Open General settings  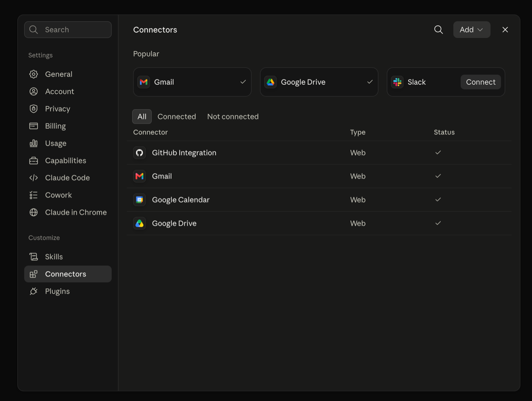68,74
